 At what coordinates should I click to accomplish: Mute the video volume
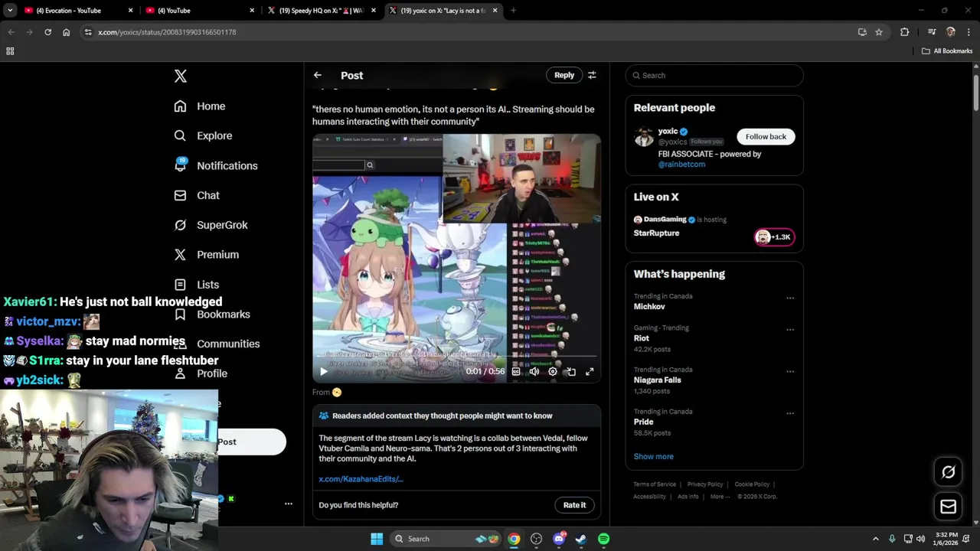pos(534,372)
